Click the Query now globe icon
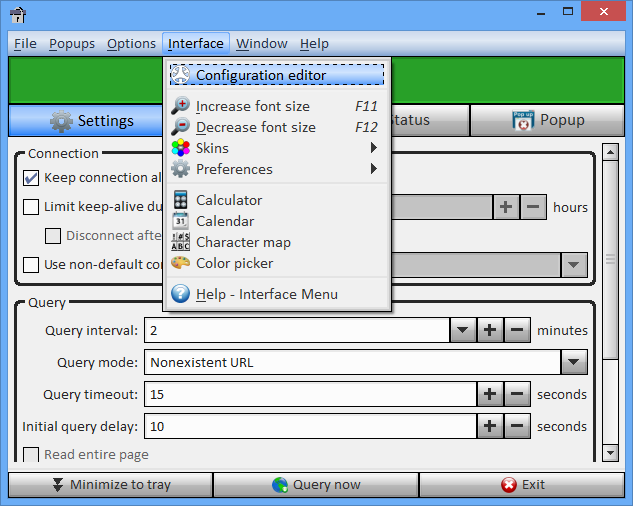 [x=280, y=485]
